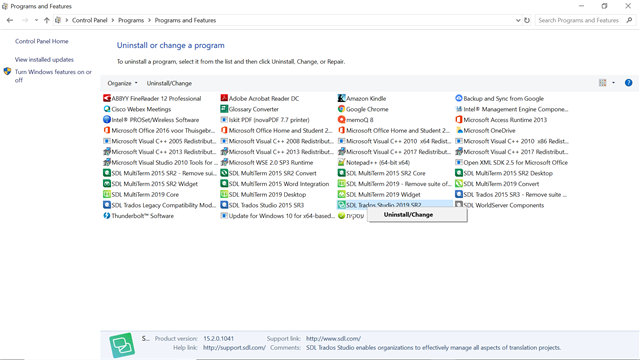Click the Control Panel breadcrumb

(89, 20)
